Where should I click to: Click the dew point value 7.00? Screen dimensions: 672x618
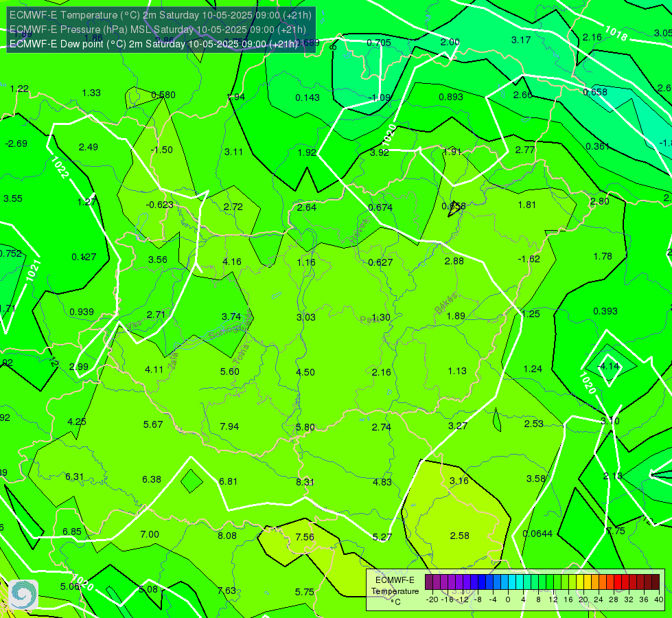coord(150,534)
